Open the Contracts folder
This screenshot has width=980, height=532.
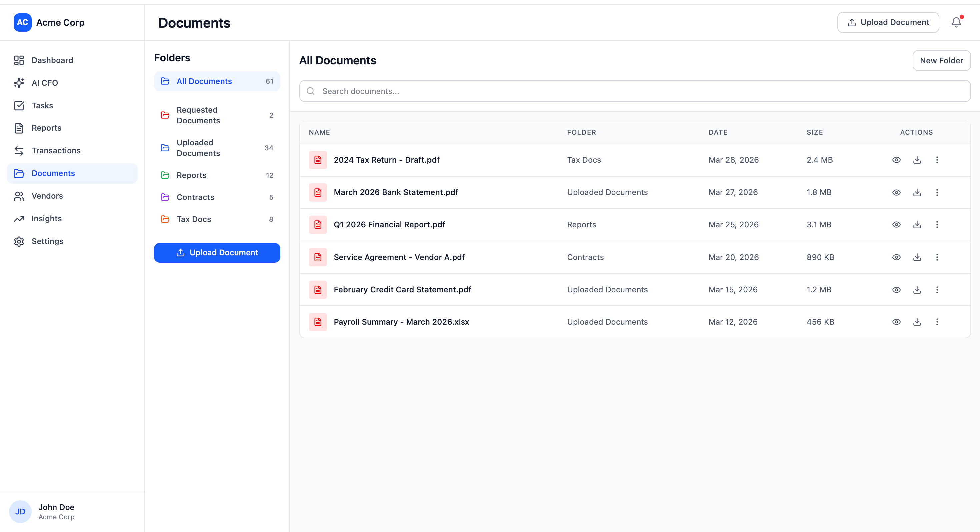217,197
